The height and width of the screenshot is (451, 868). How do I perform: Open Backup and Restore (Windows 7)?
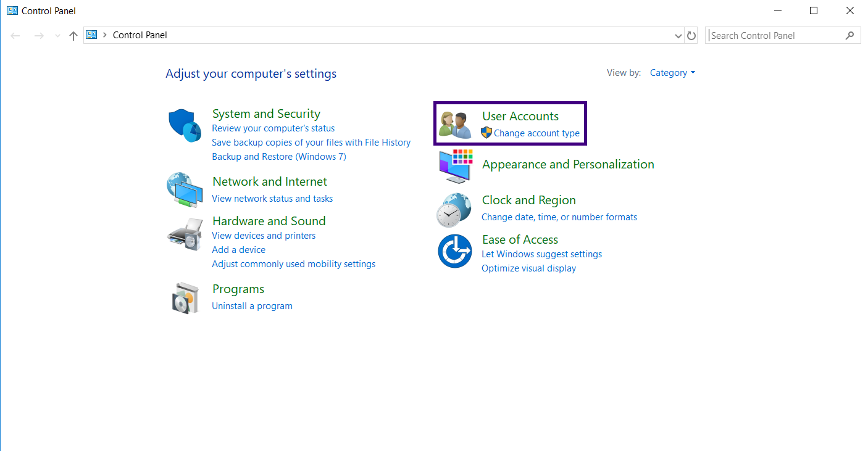279,157
